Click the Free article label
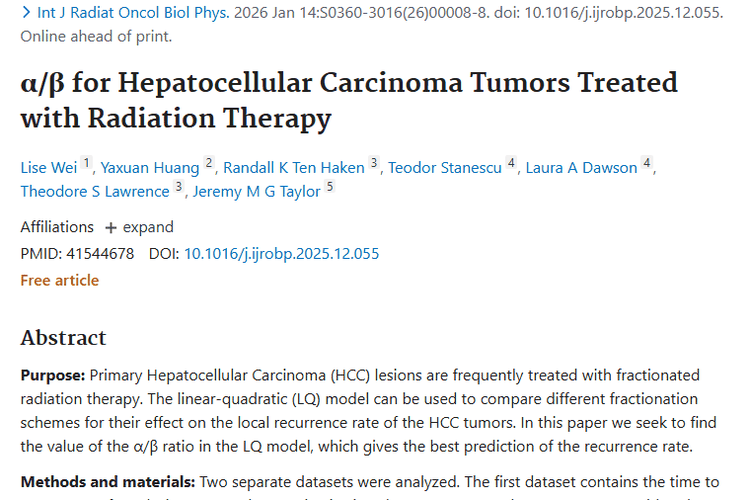This screenshot has height=500, width=750. [x=59, y=280]
